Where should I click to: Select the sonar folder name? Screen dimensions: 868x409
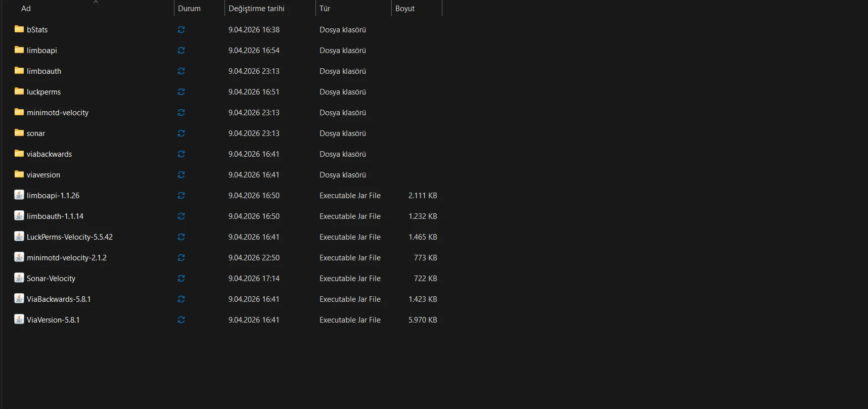36,133
